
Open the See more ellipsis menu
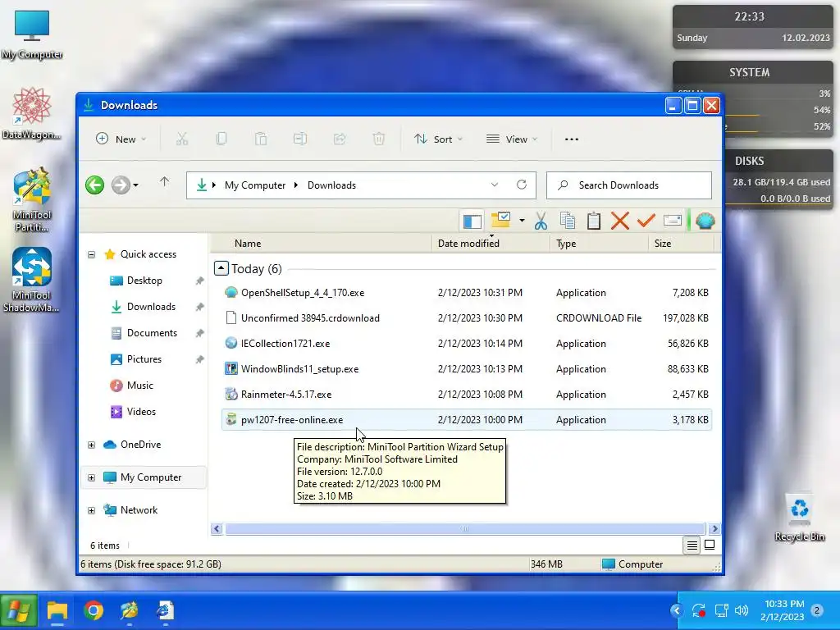tap(572, 139)
